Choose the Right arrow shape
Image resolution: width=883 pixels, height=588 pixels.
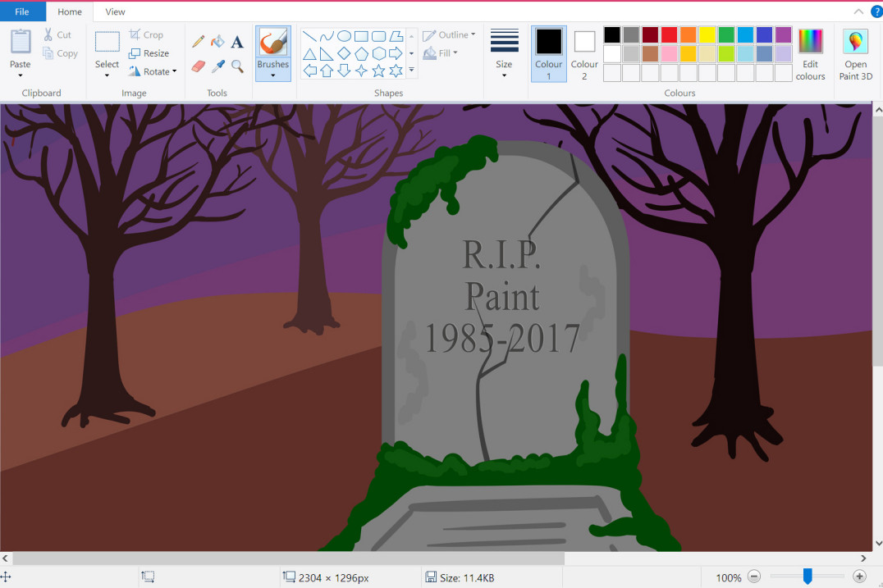tap(396, 53)
